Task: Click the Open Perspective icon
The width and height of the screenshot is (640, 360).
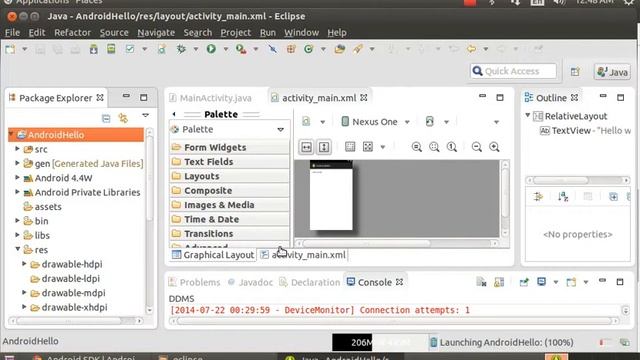Action: pyautogui.click(x=575, y=72)
